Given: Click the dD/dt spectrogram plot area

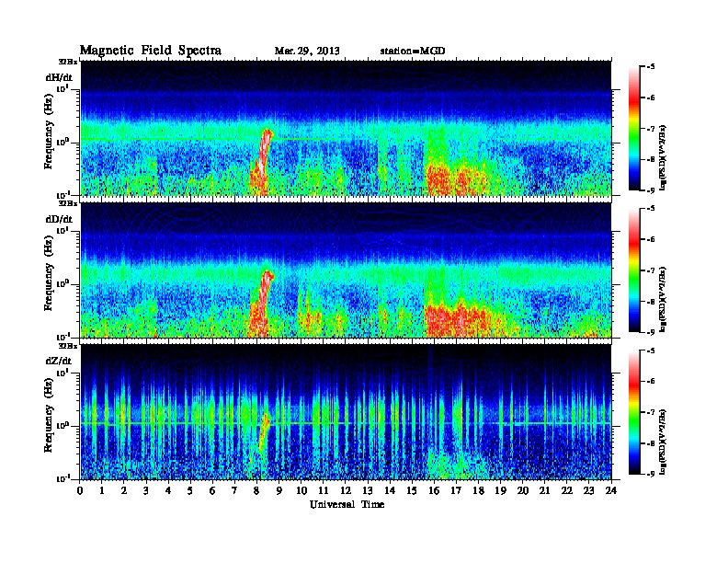Looking at the screenshot, I should coord(347,270).
